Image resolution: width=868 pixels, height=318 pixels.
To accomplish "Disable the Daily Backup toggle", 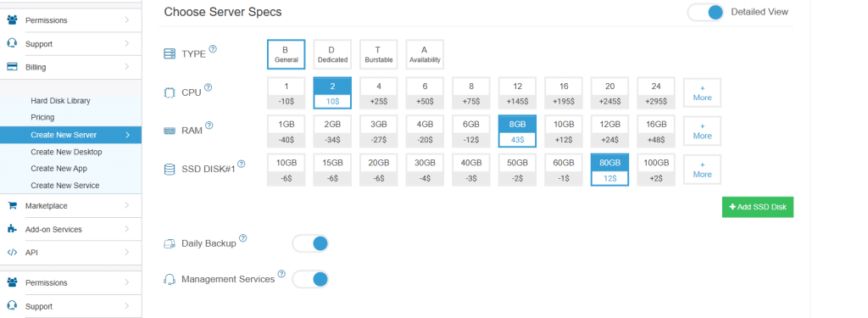I will (x=310, y=243).
